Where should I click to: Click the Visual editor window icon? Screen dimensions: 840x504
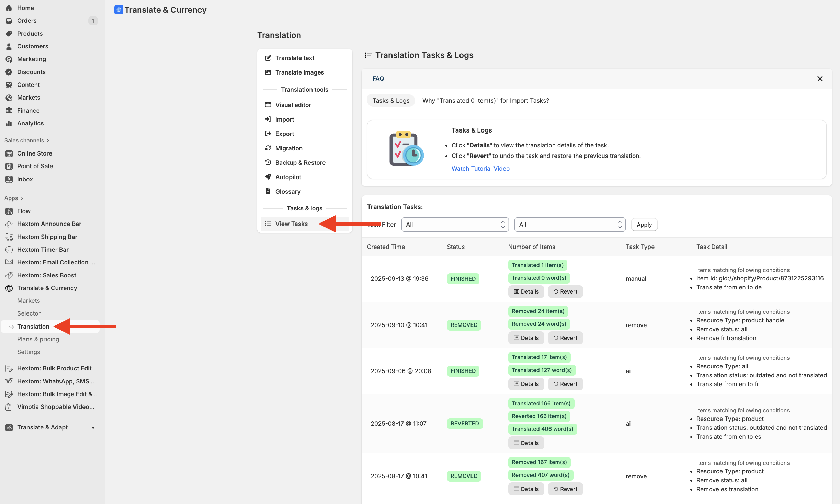(268, 105)
